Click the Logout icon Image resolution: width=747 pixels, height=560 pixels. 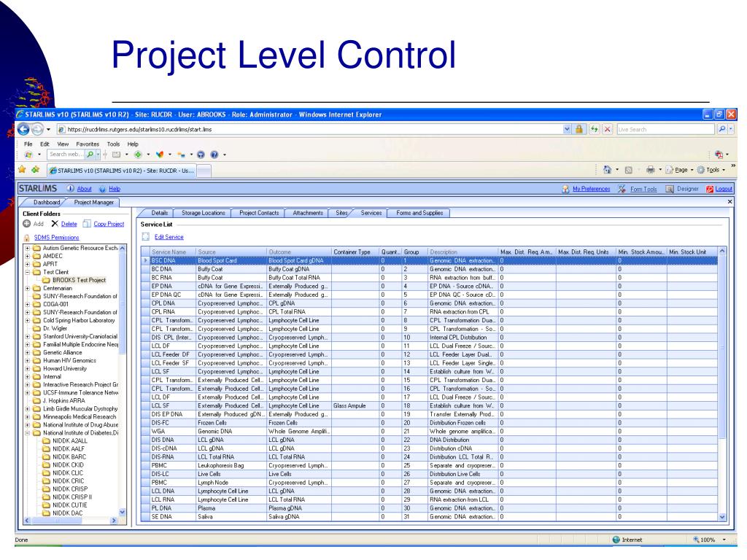[x=710, y=189]
